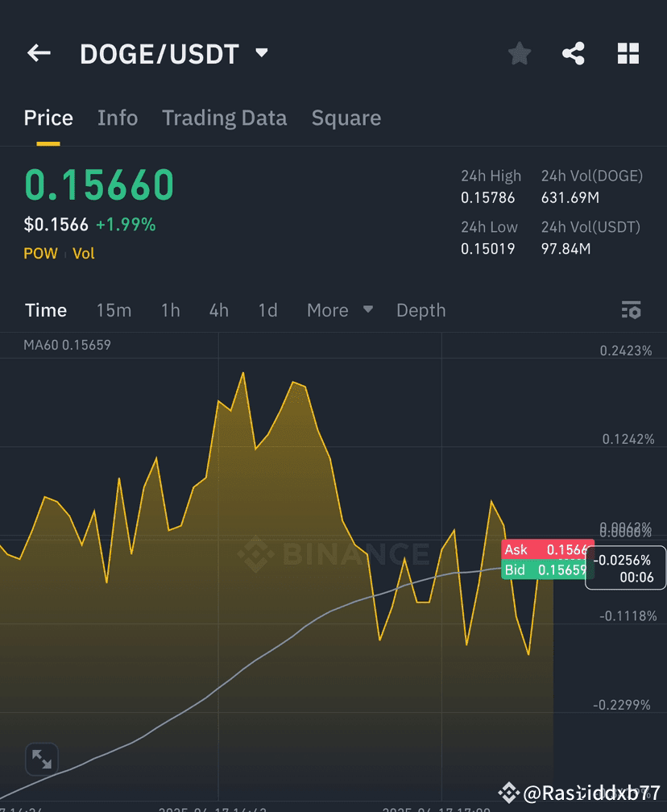Open the grid layout panel icon
The height and width of the screenshot is (812, 667).
coord(628,53)
